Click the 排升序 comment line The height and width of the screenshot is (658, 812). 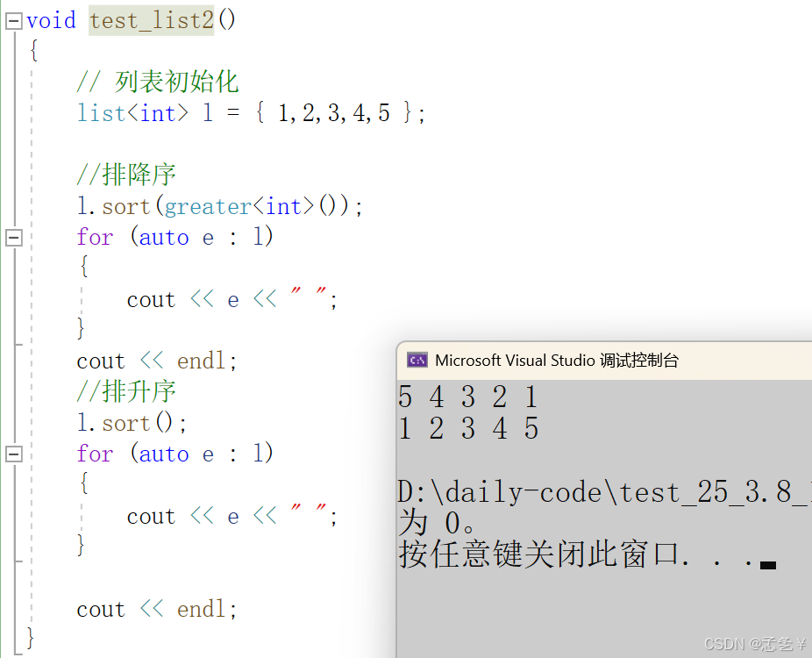click(x=126, y=391)
